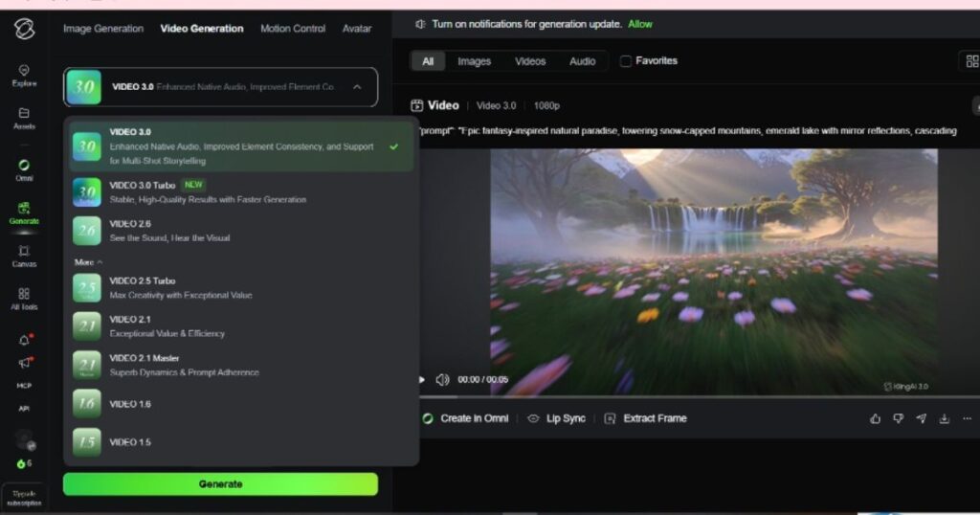The height and width of the screenshot is (515, 980).
Task: Select VIDEO 1.5 model option
Action: point(240,442)
